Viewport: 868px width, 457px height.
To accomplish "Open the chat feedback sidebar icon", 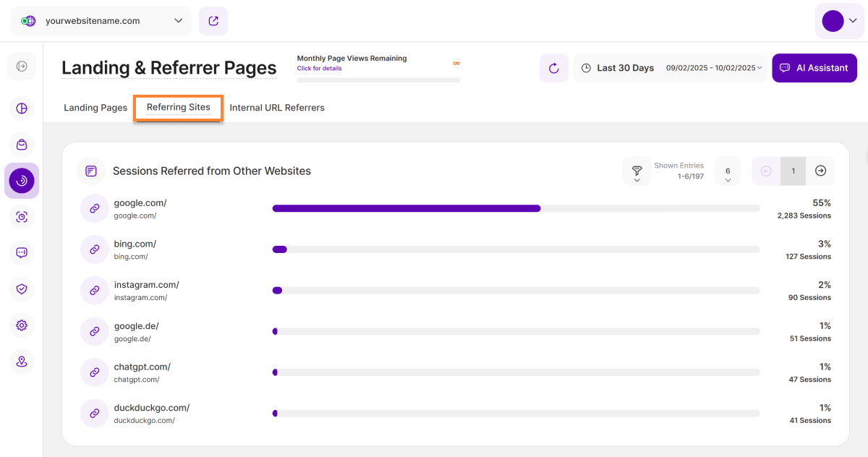I will click(x=22, y=252).
